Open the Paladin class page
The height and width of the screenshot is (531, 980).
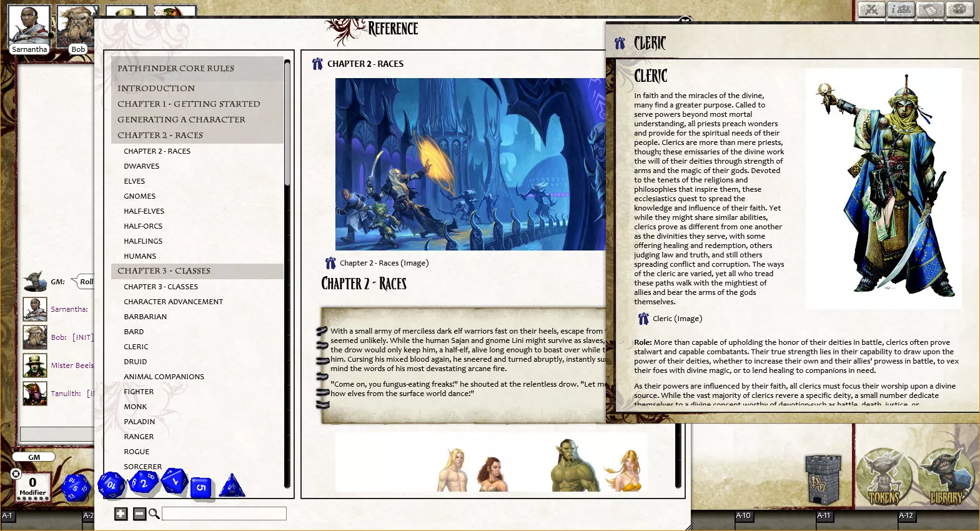tap(139, 422)
